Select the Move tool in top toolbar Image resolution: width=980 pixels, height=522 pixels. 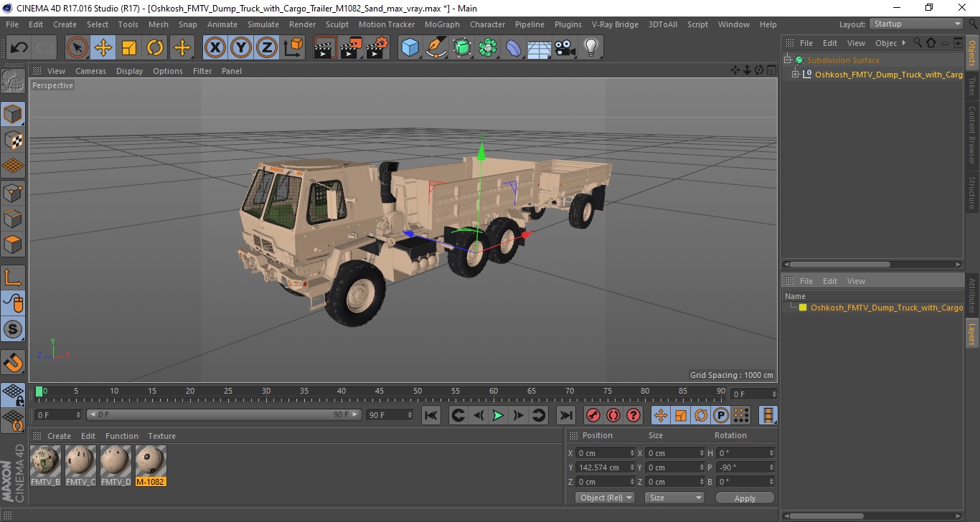pyautogui.click(x=103, y=48)
